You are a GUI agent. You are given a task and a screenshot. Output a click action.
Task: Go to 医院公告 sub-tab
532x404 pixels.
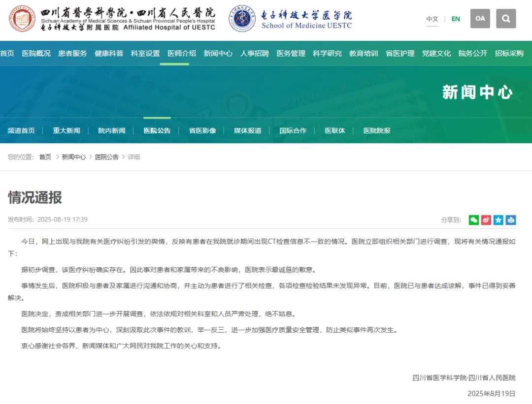pyautogui.click(x=157, y=131)
